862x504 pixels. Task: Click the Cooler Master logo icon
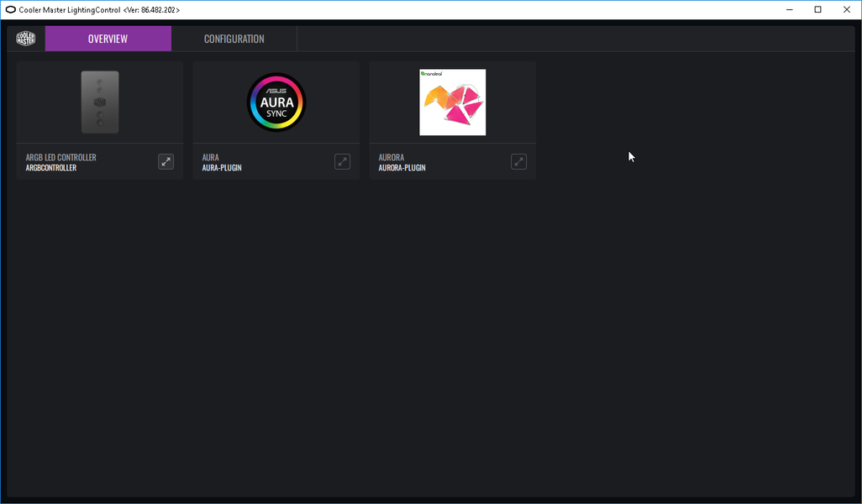[x=25, y=39]
